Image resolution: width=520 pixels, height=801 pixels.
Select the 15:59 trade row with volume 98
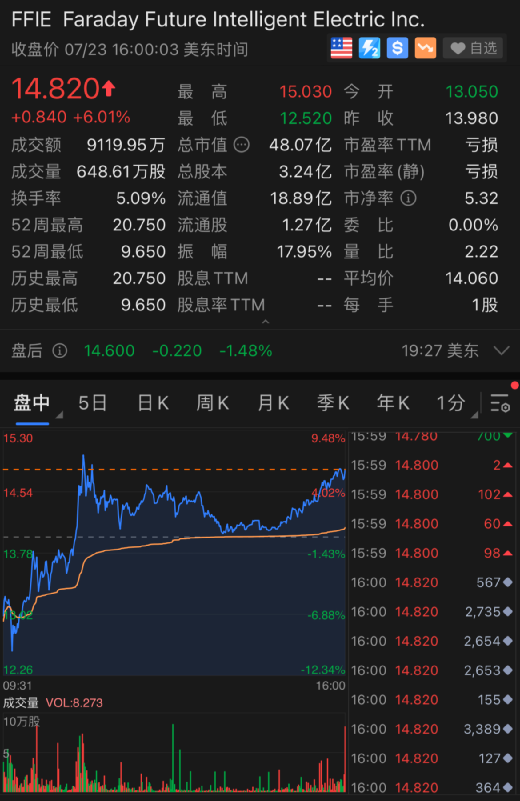[x=432, y=553]
